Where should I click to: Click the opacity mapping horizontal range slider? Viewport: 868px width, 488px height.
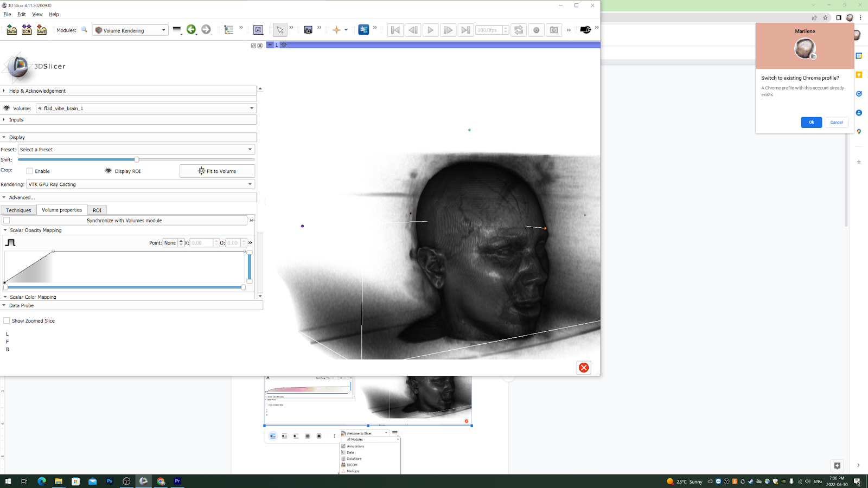125,287
